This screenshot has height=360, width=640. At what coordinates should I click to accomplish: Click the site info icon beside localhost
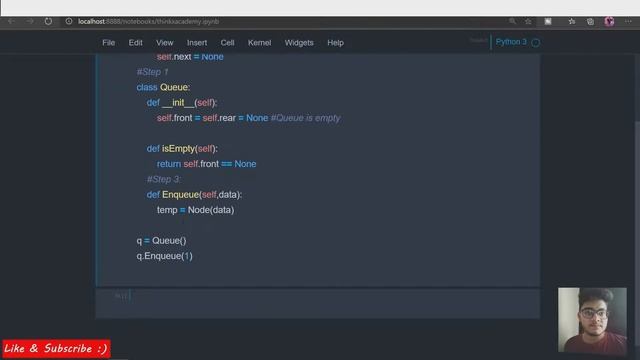click(x=69, y=21)
